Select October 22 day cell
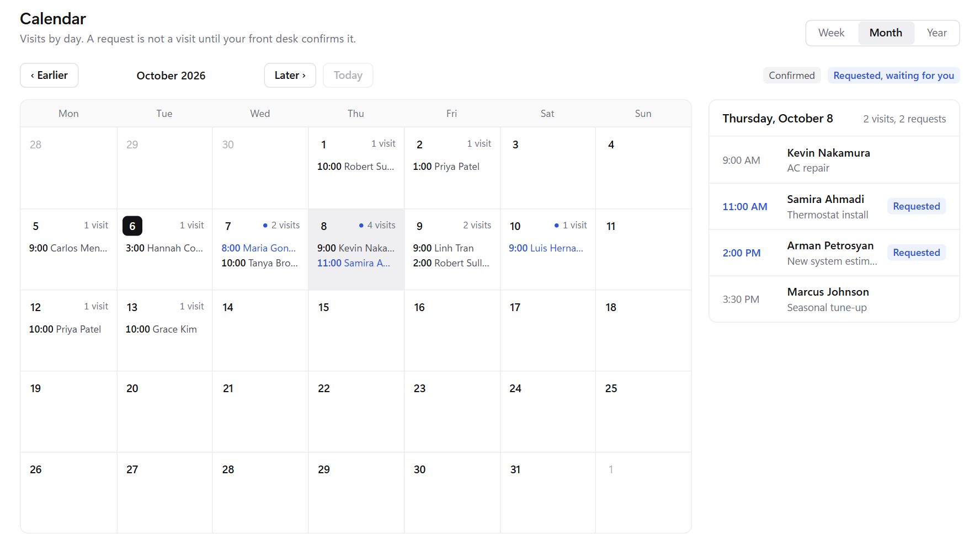Image resolution: width=980 pixels, height=551 pixels. tap(356, 411)
